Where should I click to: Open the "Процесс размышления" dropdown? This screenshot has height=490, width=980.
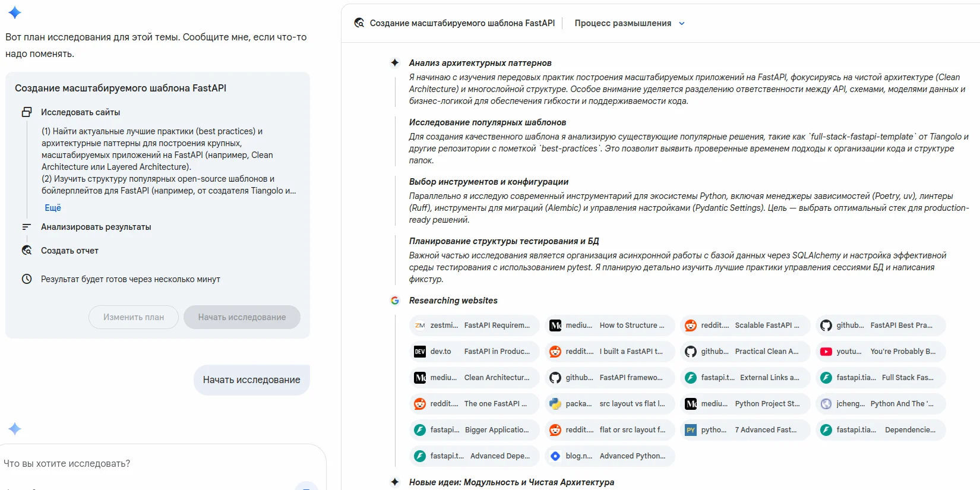point(628,23)
